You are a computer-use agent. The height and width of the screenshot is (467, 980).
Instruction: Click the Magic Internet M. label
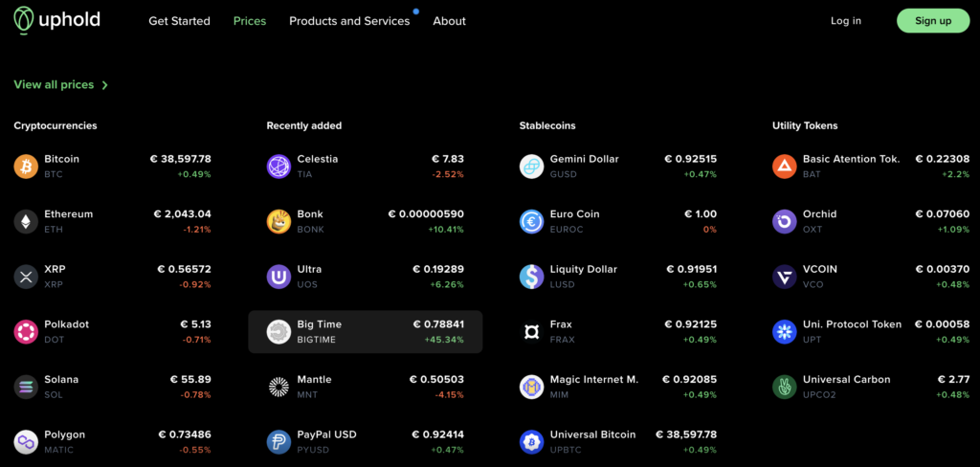tap(594, 380)
